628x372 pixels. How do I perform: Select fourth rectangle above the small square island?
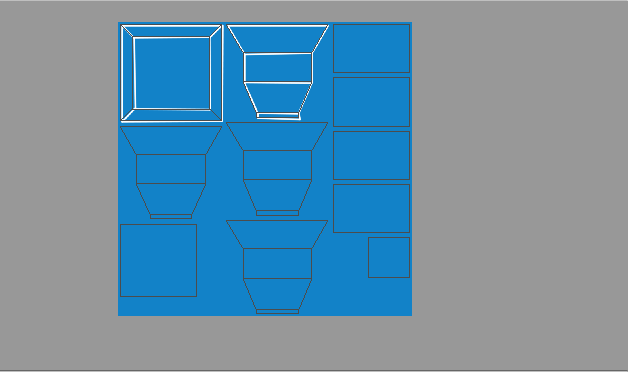coord(371,208)
